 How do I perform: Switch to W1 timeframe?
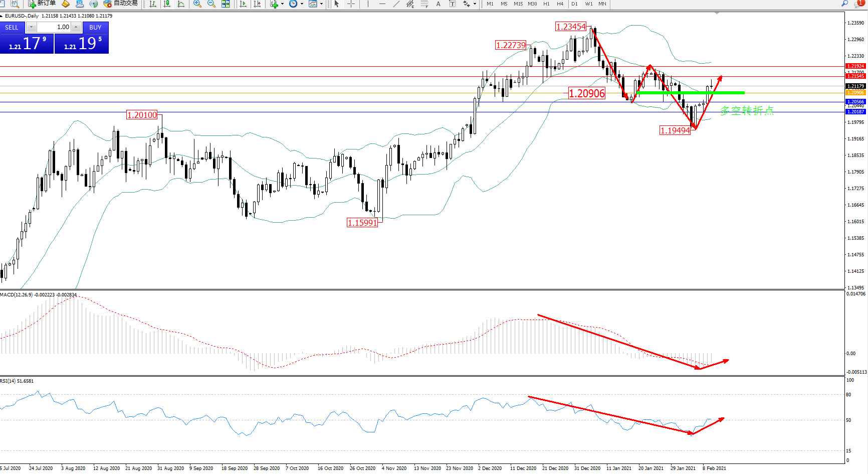[x=589, y=4]
